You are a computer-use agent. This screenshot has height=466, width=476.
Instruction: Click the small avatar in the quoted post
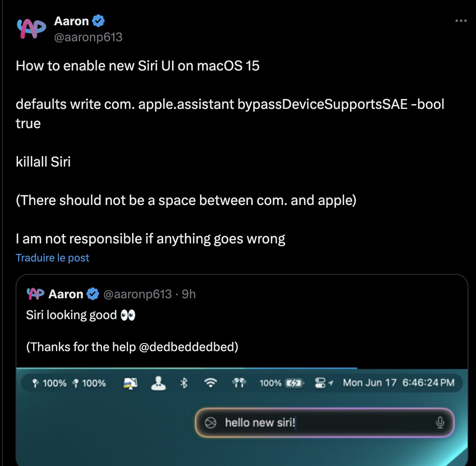36,294
